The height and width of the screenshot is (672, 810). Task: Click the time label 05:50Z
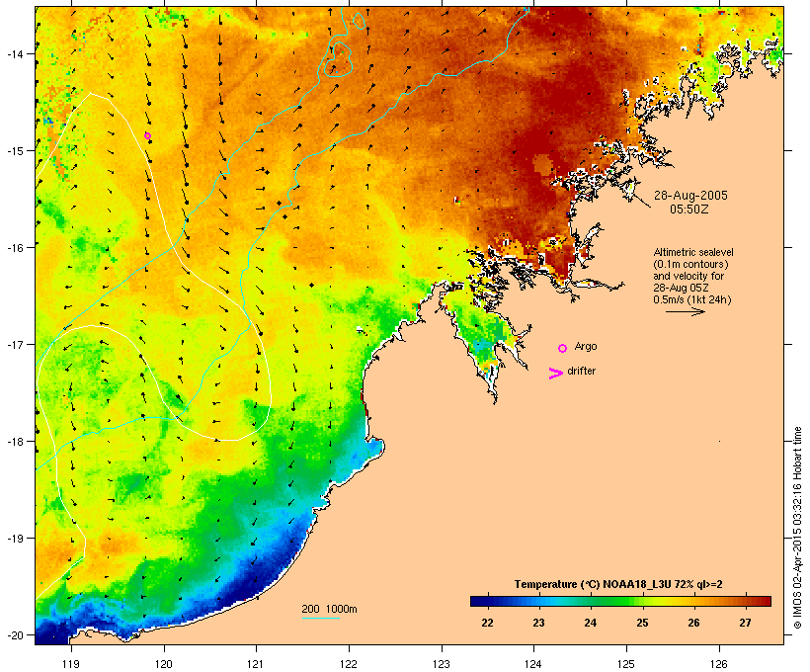(689, 210)
